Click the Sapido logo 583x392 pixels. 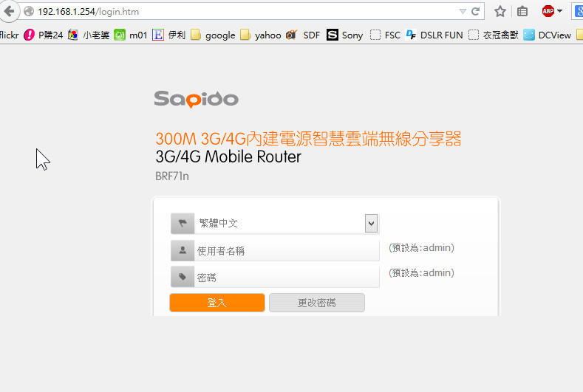197,99
